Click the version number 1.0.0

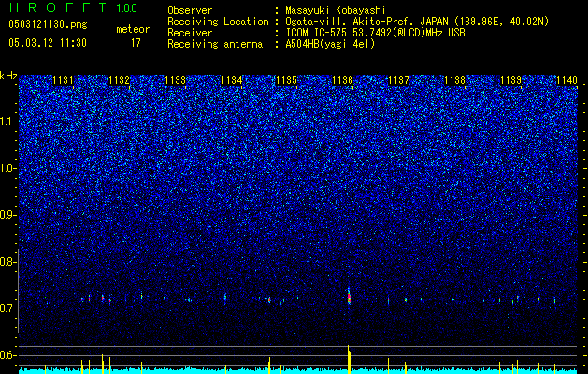[127, 8]
